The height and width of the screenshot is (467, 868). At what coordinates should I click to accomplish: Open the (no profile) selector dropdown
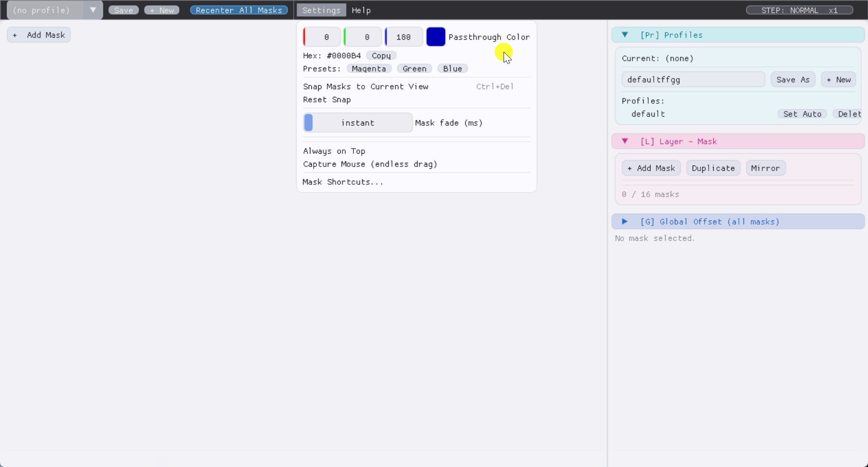click(x=92, y=10)
